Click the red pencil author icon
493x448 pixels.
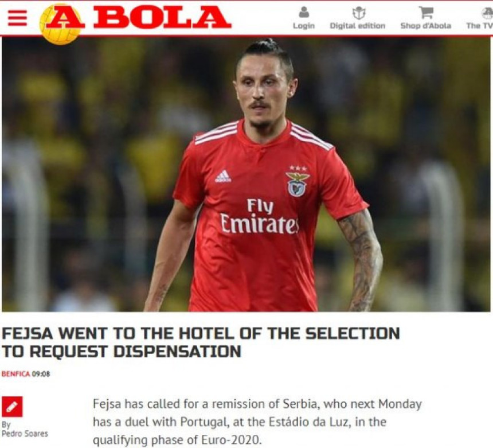click(12, 407)
